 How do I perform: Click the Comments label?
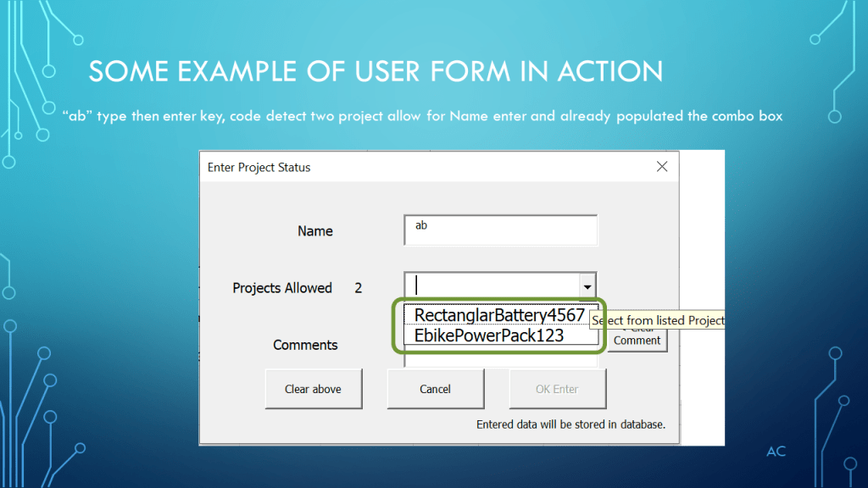click(305, 345)
